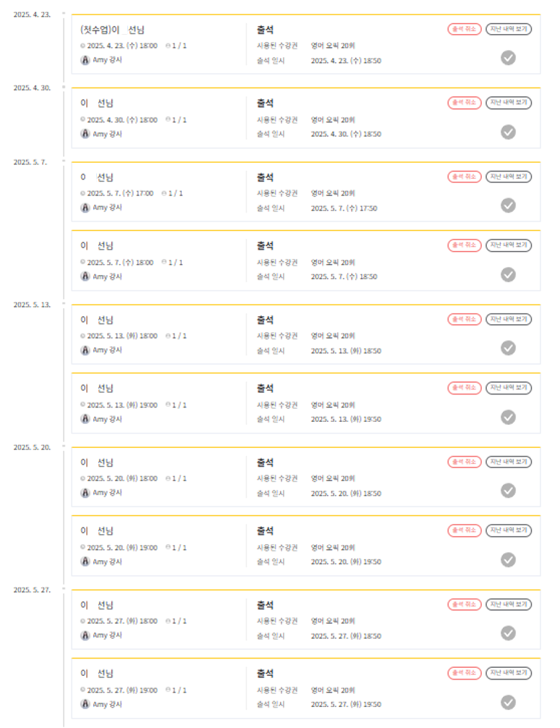Screen dimensions: 560x728
Task: Cancel attendance for May 27 18:00 class
Action: click(464, 604)
